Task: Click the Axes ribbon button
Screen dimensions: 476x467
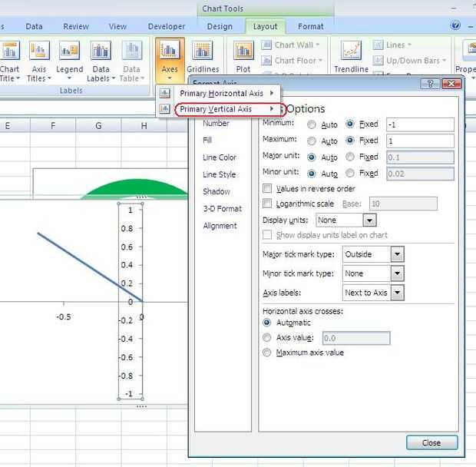Action: point(170,60)
